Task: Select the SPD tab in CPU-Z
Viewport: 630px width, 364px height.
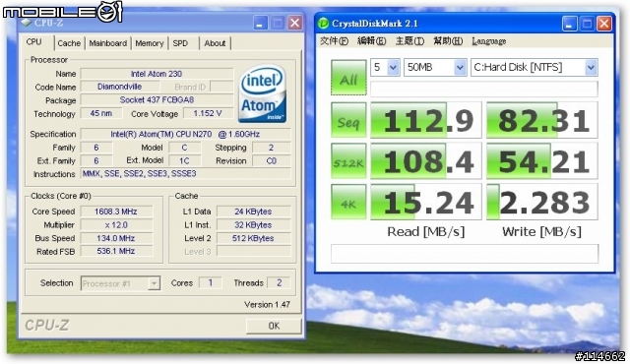Action: pyautogui.click(x=180, y=43)
